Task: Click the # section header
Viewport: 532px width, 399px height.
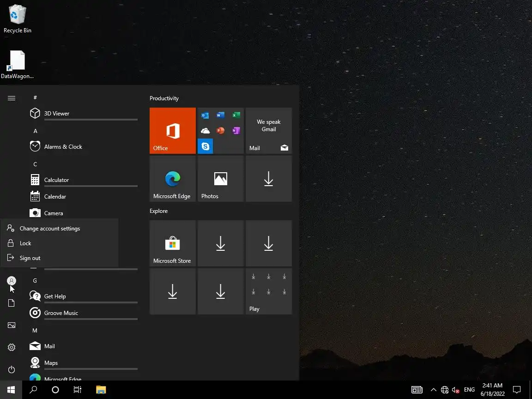Action: pyautogui.click(x=35, y=98)
